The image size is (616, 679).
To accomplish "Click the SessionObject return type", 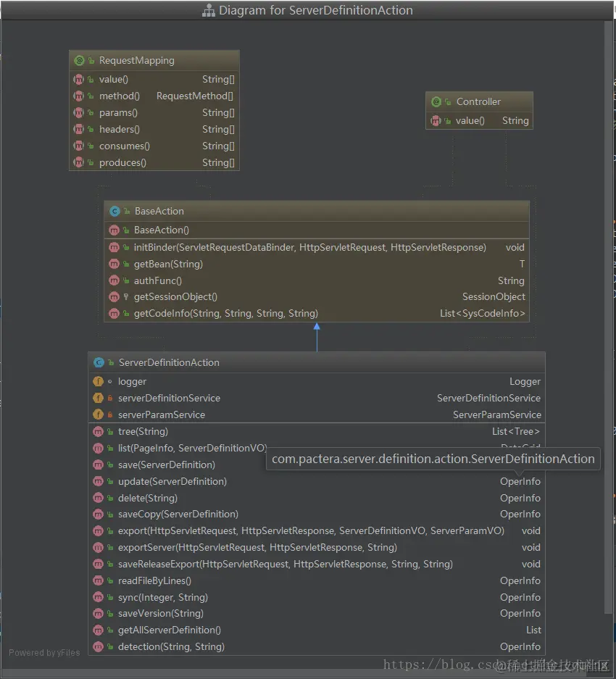I will (494, 296).
